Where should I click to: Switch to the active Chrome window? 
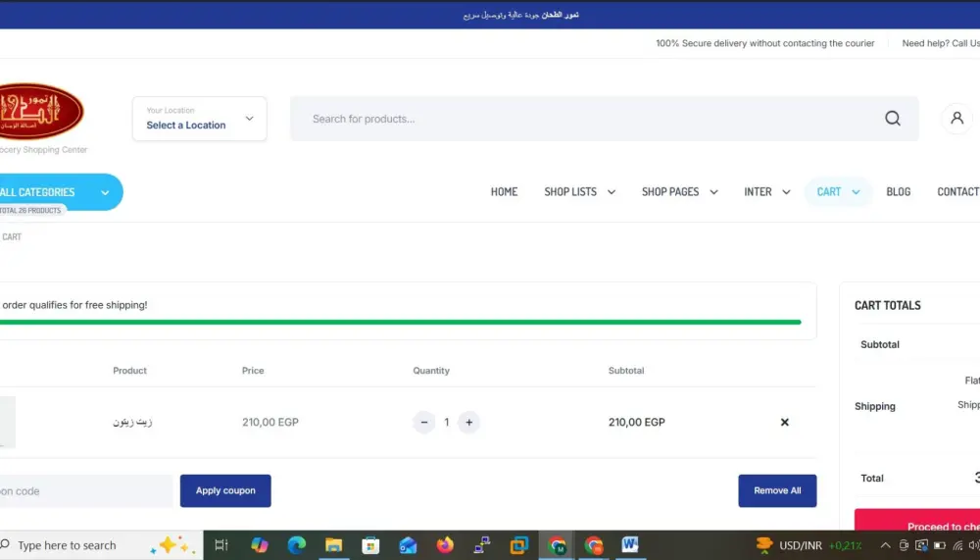point(557,545)
